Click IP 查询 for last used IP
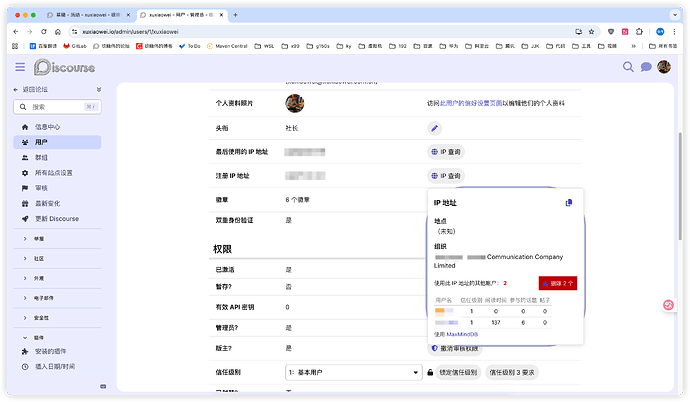 [446, 152]
